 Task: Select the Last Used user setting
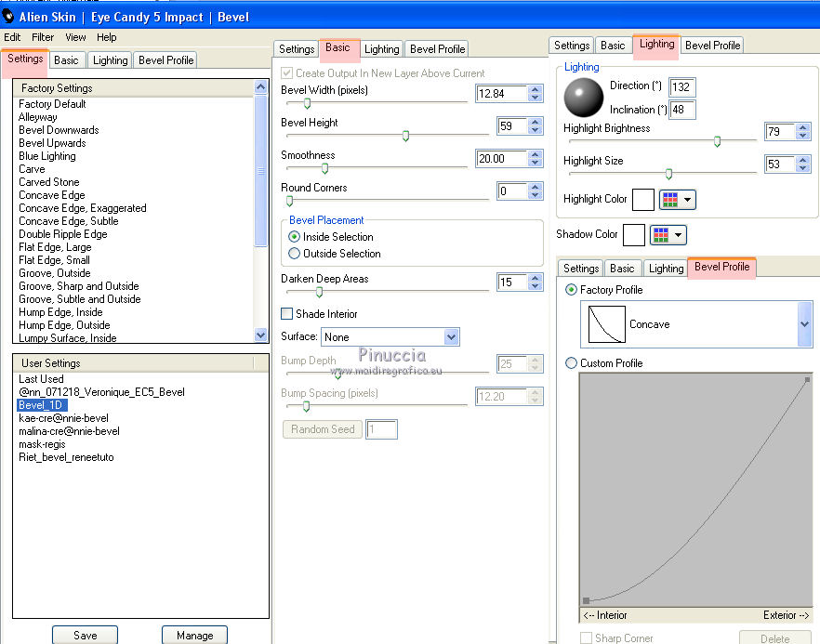coord(41,379)
